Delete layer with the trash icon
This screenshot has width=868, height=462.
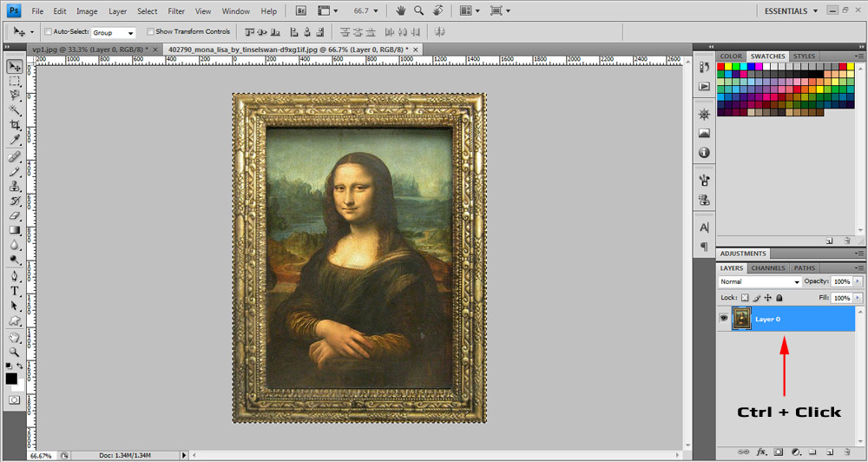(x=846, y=452)
